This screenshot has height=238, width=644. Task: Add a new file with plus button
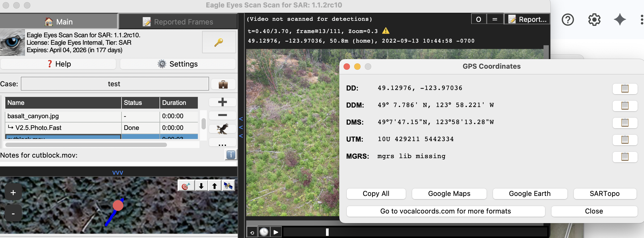pyautogui.click(x=222, y=102)
